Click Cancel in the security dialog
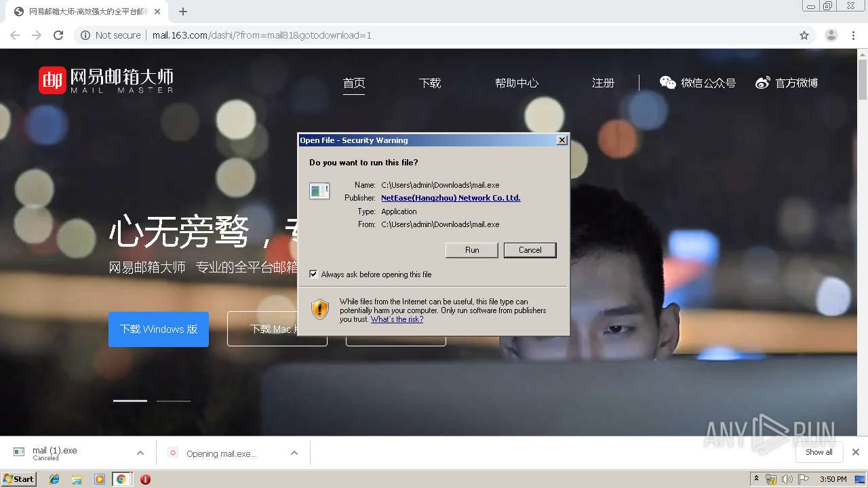This screenshot has height=488, width=868. 530,250
